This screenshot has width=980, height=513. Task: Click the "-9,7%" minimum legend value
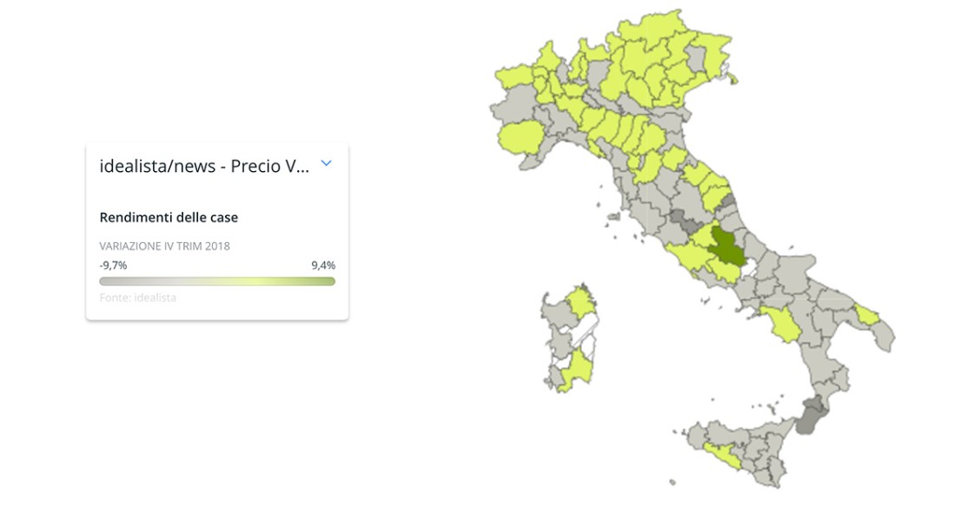(x=112, y=266)
